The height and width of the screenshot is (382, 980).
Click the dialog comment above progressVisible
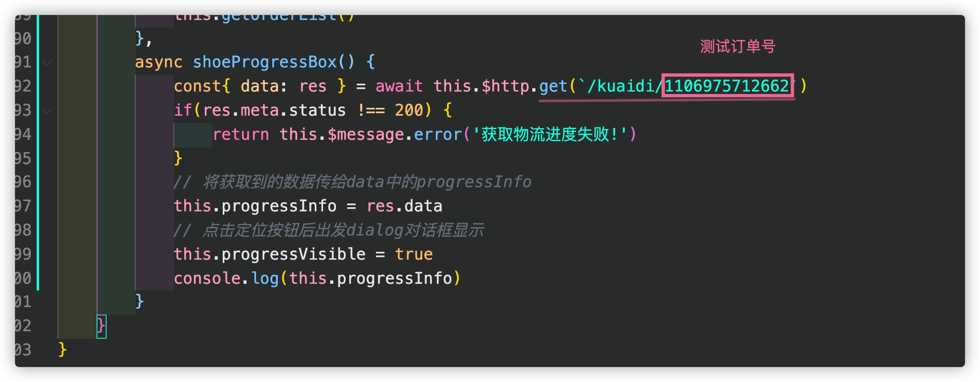pyautogui.click(x=329, y=230)
